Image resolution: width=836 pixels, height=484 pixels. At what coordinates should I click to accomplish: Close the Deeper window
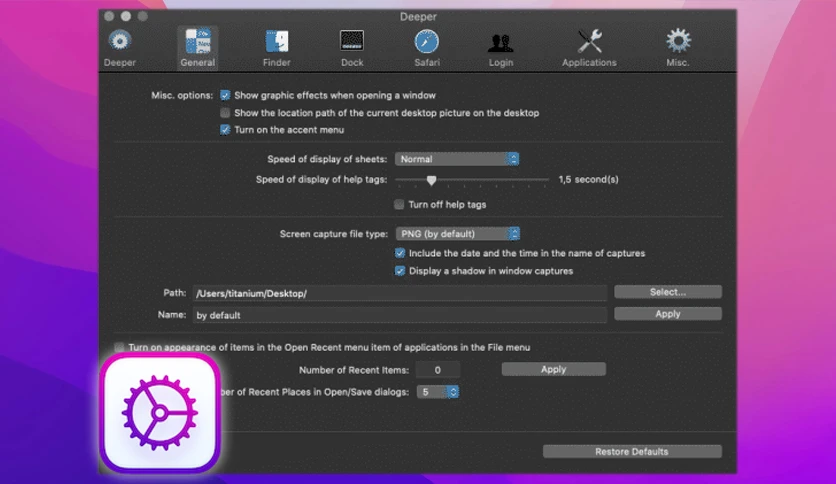coord(109,17)
